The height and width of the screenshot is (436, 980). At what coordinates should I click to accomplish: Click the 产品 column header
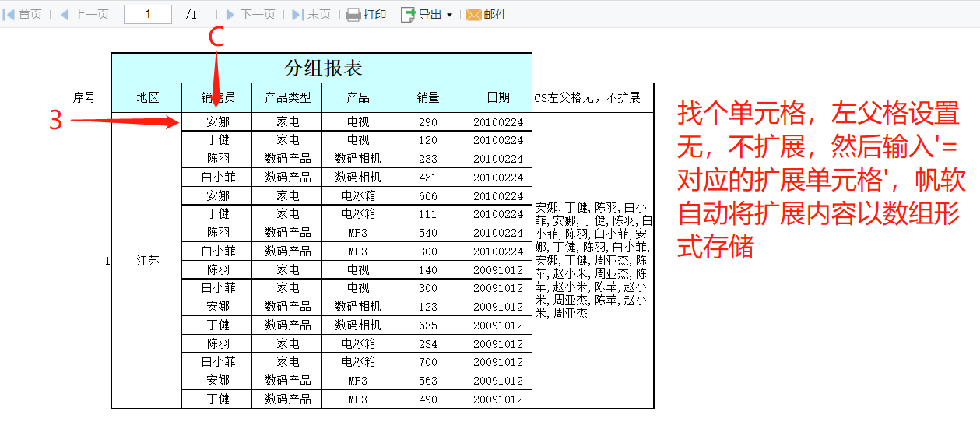coord(357,97)
